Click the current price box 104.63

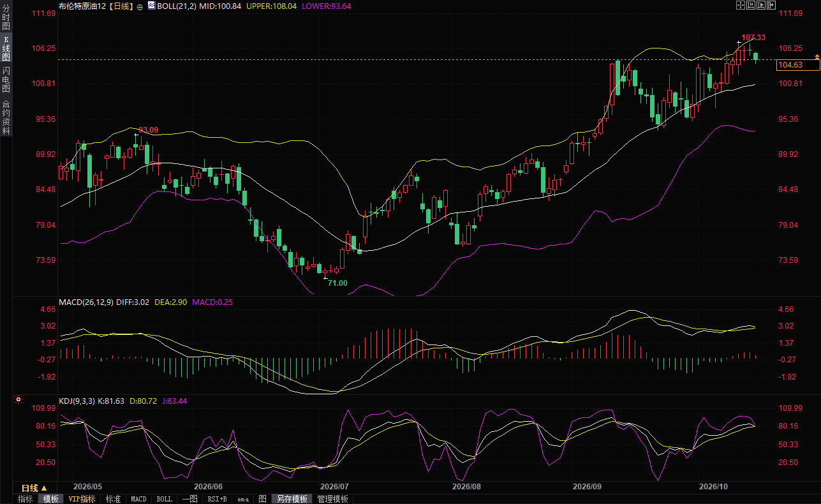(x=798, y=65)
